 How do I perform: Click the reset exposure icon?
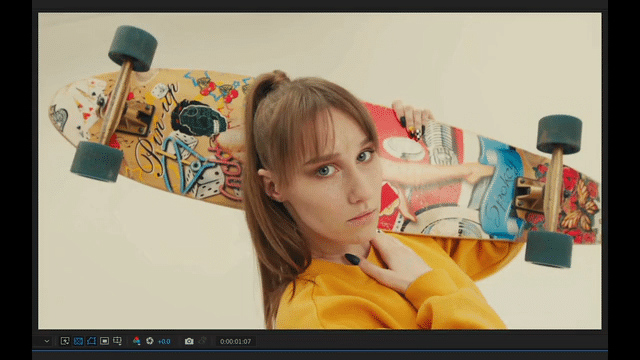coord(150,341)
